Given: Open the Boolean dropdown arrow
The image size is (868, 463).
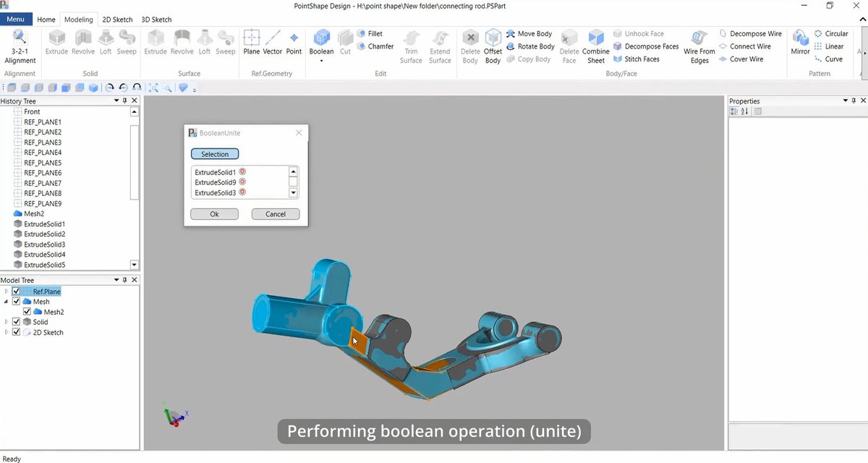Looking at the screenshot, I should coord(322,61).
